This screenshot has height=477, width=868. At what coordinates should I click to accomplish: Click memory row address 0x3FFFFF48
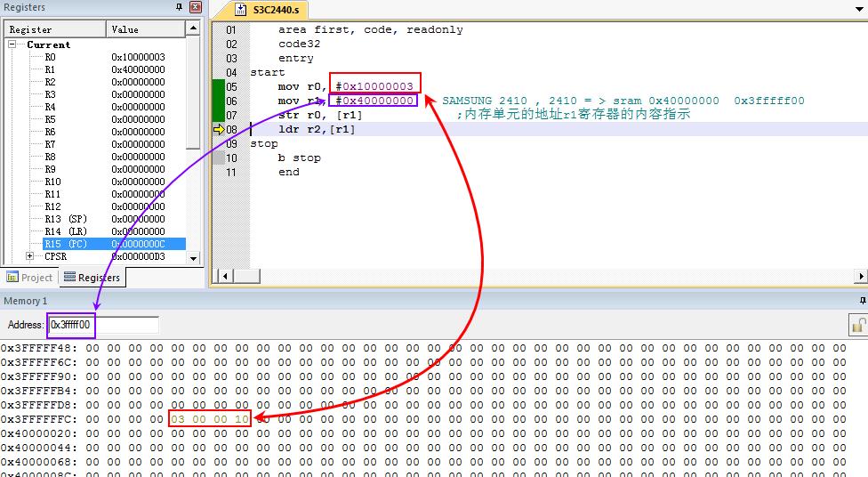pyautogui.click(x=39, y=348)
